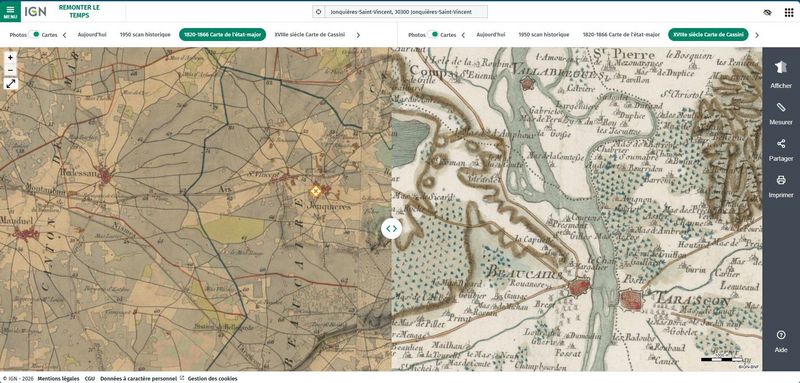
Task: Select right Aujourd'hui layer tab
Action: [491, 35]
